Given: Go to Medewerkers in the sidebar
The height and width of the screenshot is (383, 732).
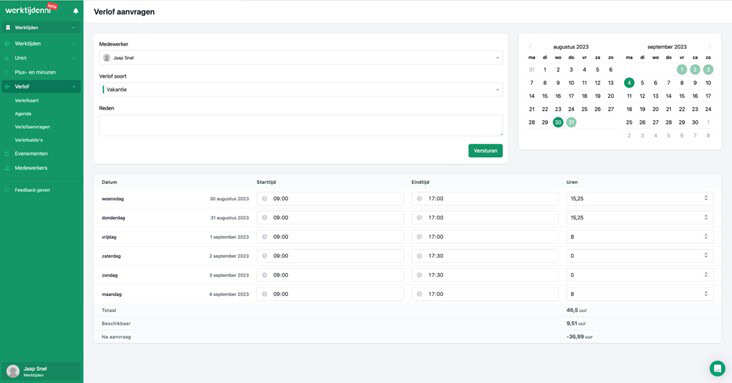Looking at the screenshot, I should pyautogui.click(x=31, y=168).
